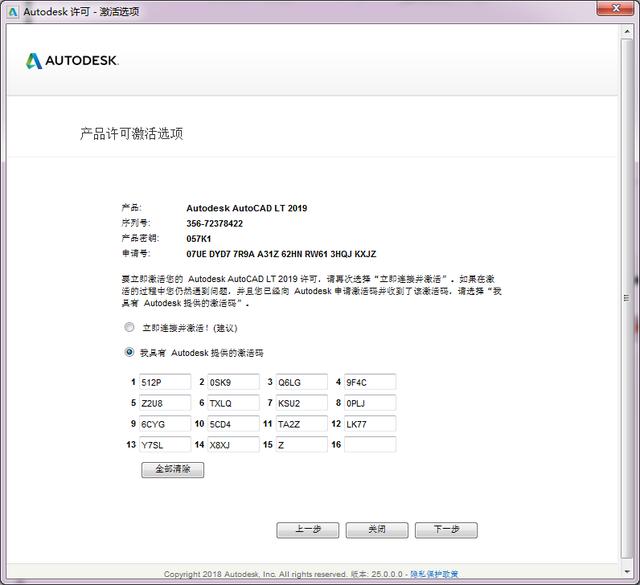Click activation code field 1 containing 512P
Image resolution: width=640 pixels, height=585 pixels.
pyautogui.click(x=165, y=382)
